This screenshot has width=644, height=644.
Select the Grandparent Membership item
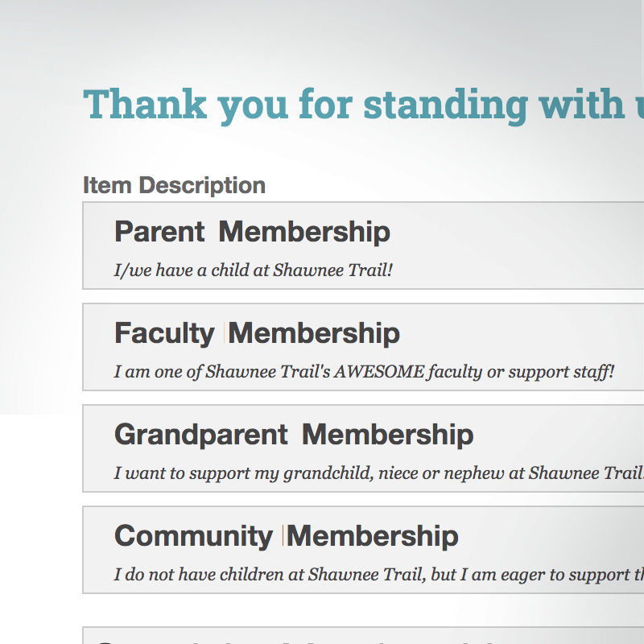(322, 448)
